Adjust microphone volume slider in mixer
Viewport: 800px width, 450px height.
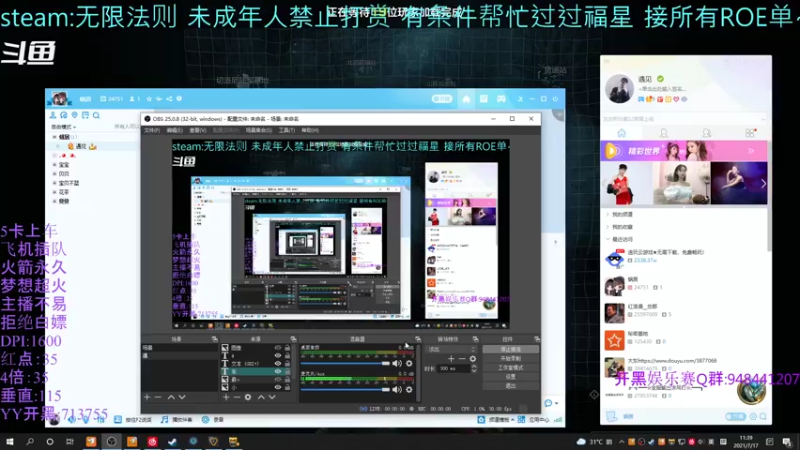[345, 389]
